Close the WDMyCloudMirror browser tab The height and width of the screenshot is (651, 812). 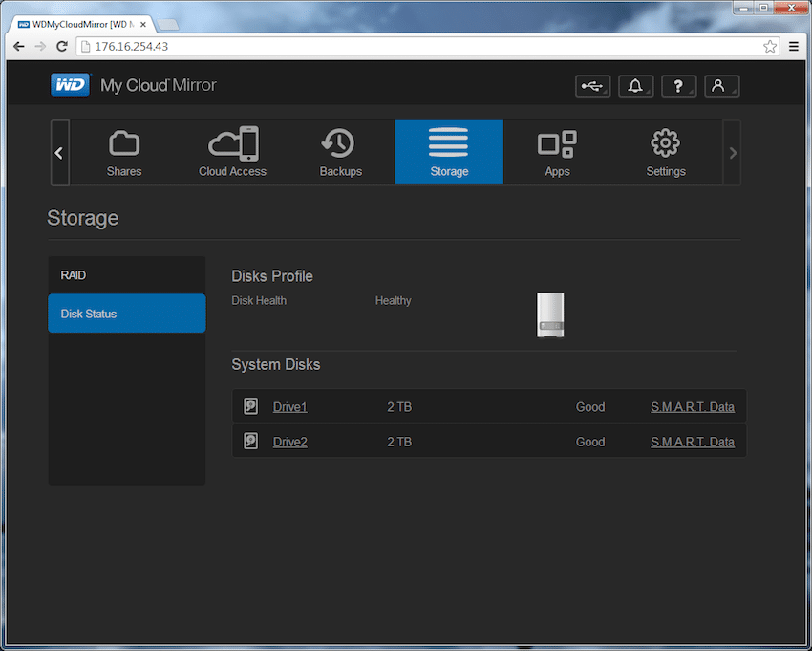coord(143,24)
